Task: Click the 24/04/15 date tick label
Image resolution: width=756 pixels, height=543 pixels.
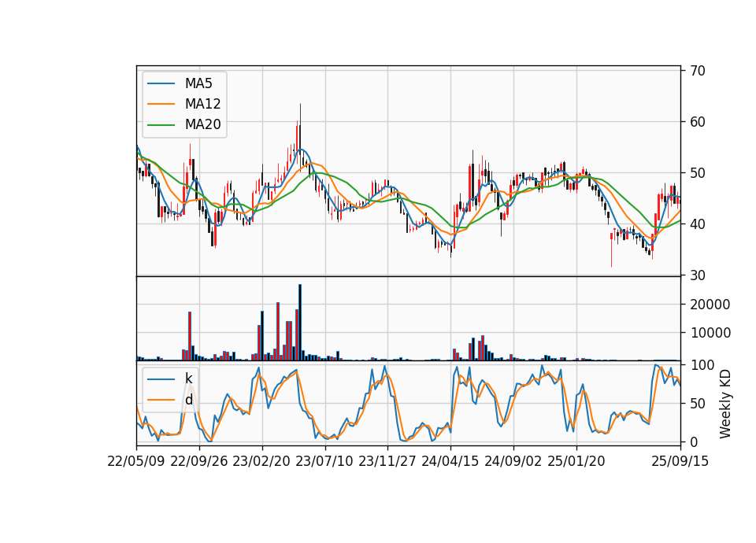Action: (x=450, y=461)
